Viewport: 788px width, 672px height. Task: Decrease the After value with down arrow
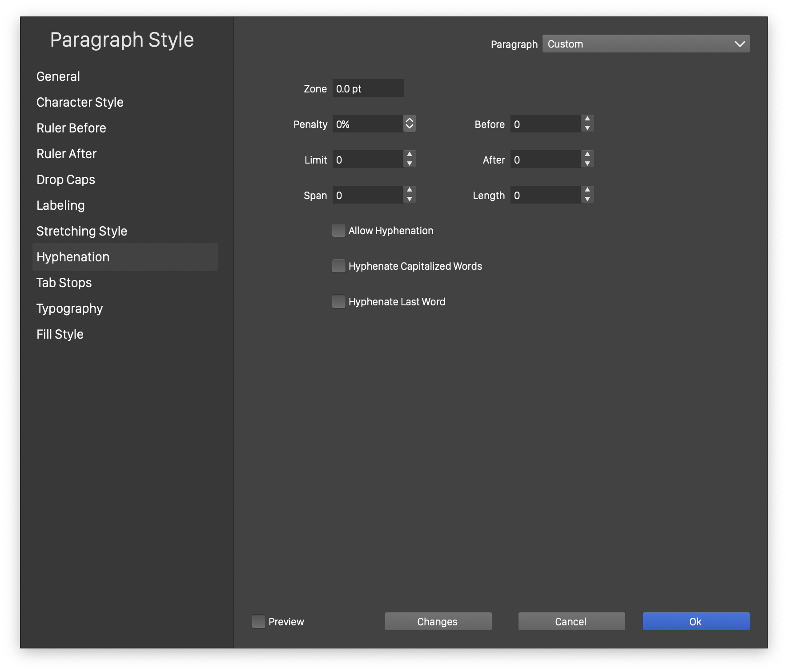587,164
